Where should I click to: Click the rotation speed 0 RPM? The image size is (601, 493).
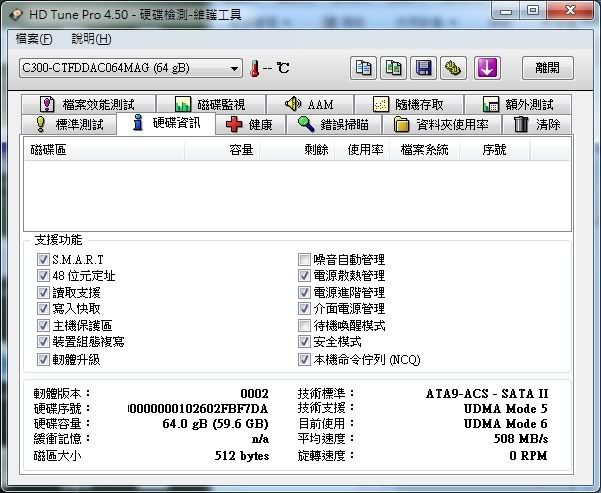(528, 456)
